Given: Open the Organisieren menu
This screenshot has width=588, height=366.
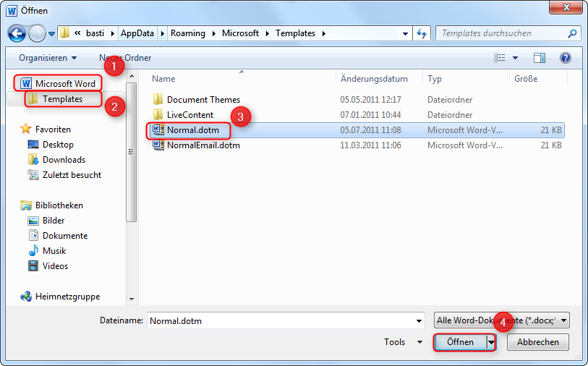Looking at the screenshot, I should [x=48, y=58].
